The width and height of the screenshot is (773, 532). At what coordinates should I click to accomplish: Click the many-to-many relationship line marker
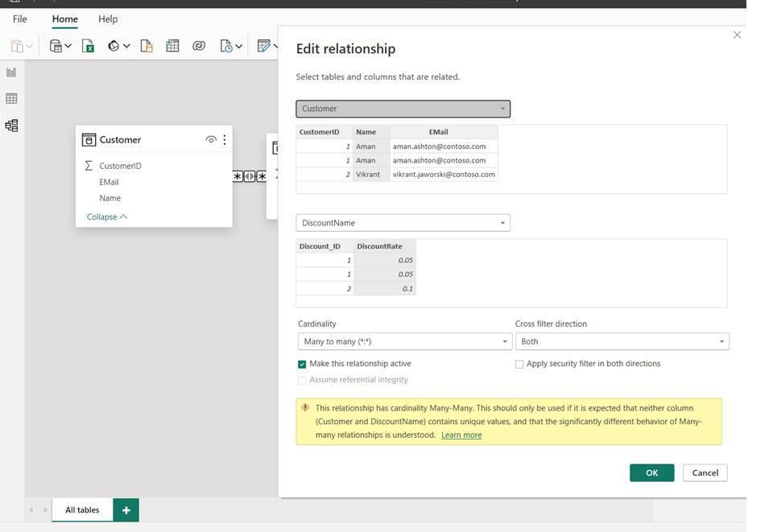250,176
